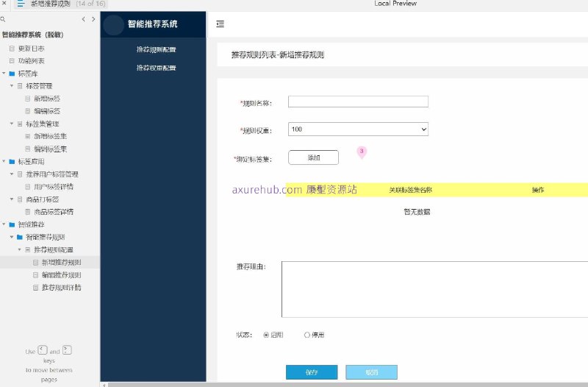Open the 编辑标签 page
This screenshot has width=588, height=387.
47,111
